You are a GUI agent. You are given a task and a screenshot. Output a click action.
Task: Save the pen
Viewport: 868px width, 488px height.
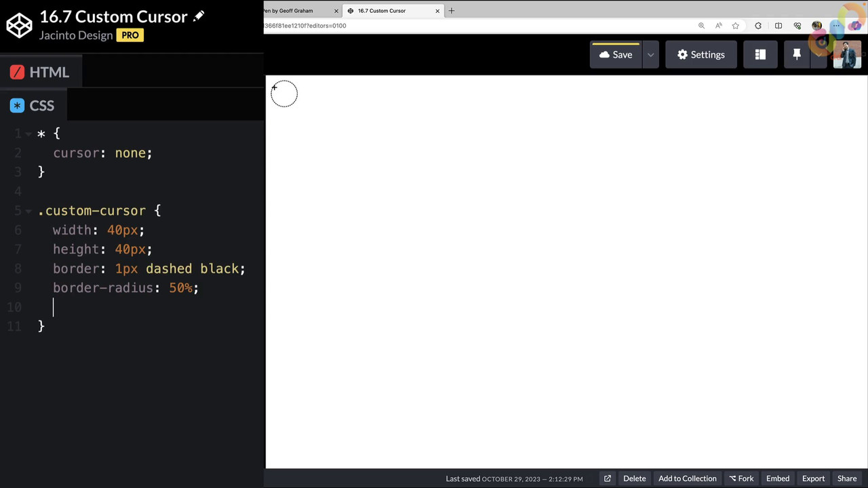pos(616,55)
